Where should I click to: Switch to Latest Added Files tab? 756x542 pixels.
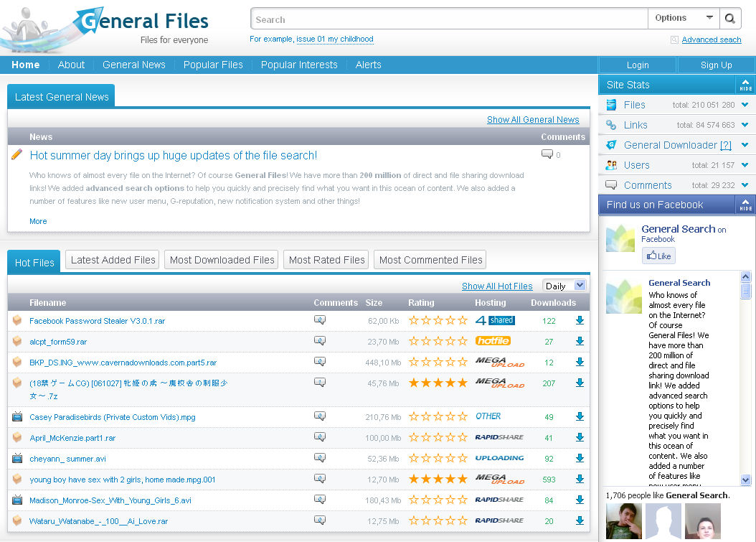coord(113,260)
